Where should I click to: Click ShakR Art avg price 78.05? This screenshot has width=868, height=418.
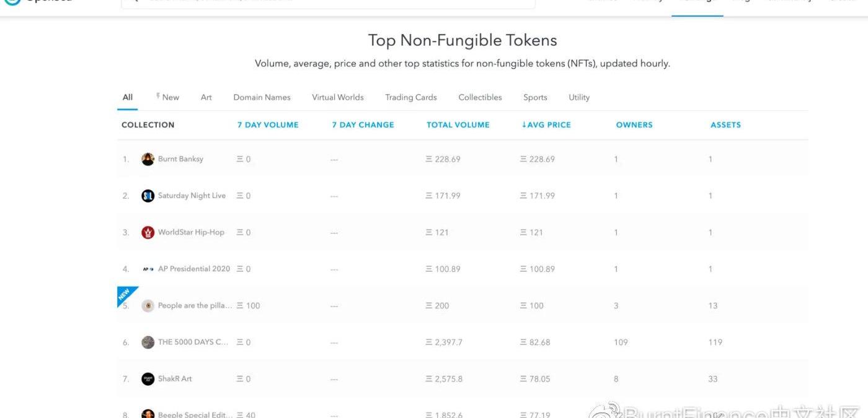pos(535,378)
